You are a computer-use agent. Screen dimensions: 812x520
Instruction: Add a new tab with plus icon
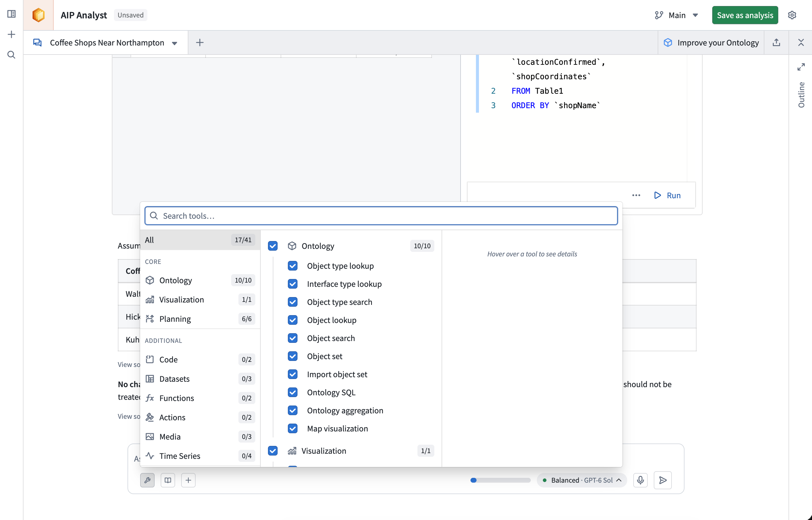(200, 42)
